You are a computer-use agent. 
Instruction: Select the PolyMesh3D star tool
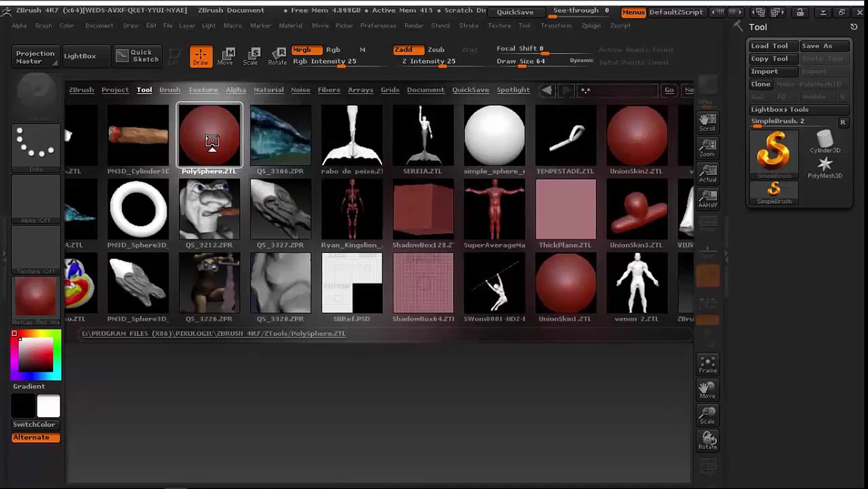[825, 167]
